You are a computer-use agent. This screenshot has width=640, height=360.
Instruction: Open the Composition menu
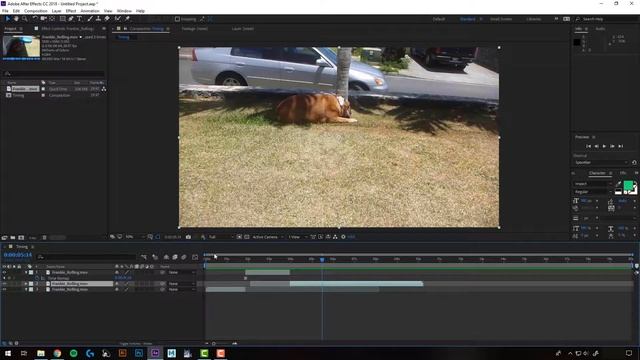(x=36, y=11)
